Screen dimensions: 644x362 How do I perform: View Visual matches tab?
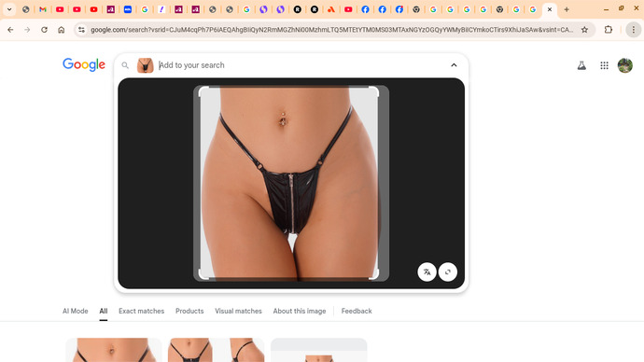238,311
